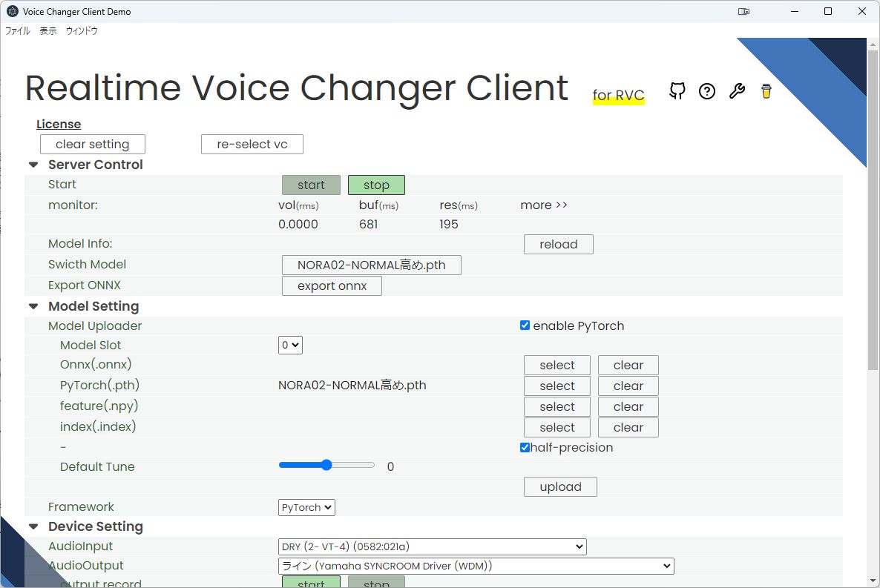Open the Model Slot dropdown
Screen dimensions: 880x588
[x=290, y=345]
